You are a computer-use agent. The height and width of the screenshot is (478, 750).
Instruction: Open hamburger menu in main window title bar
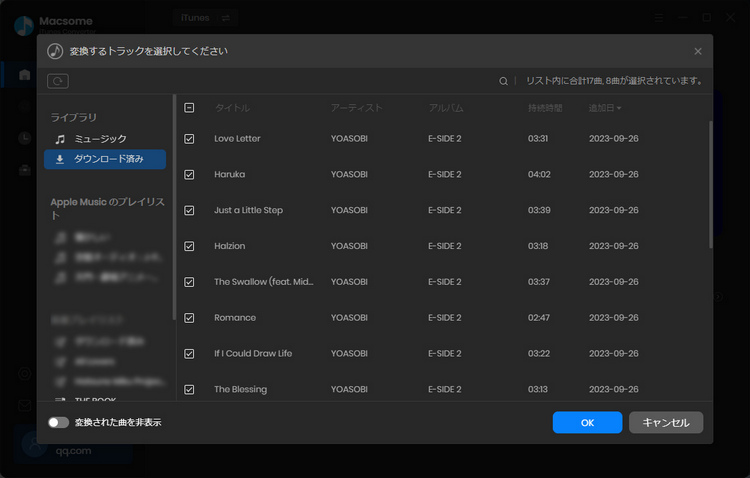click(659, 18)
